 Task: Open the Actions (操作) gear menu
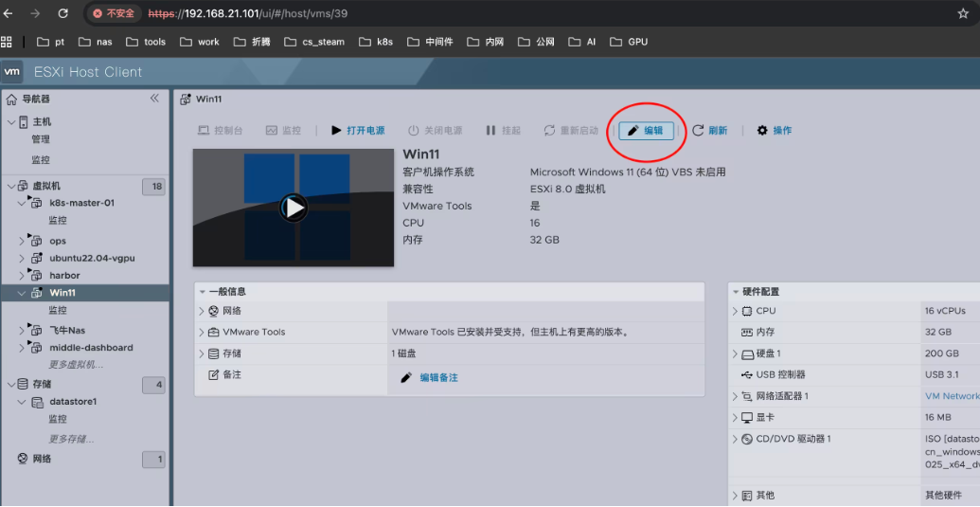(x=774, y=131)
